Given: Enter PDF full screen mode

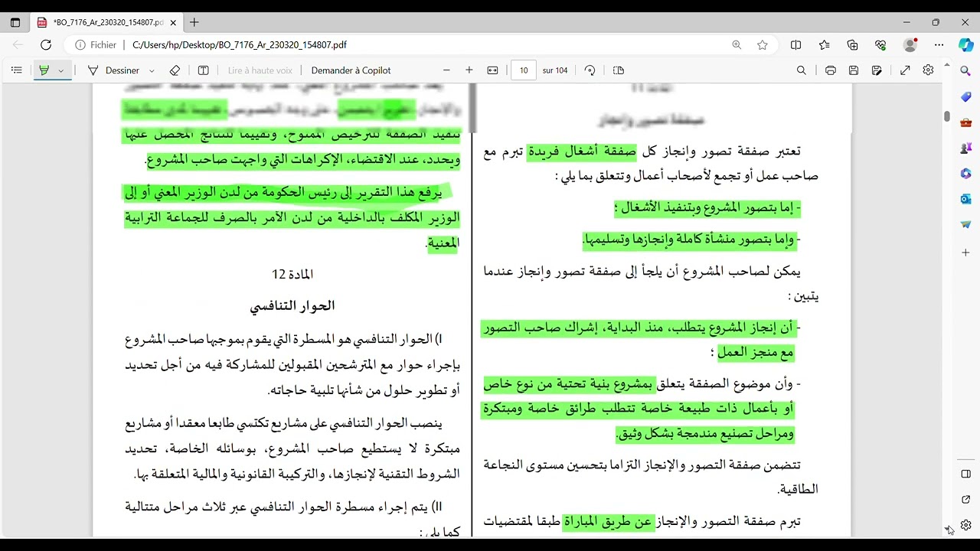Looking at the screenshot, I should (905, 70).
